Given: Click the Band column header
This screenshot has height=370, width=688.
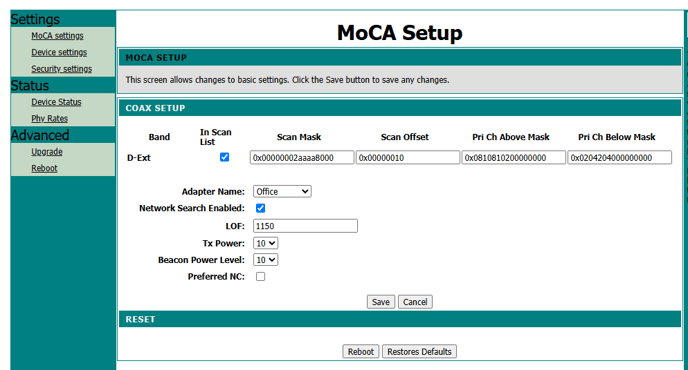Looking at the screenshot, I should [159, 137].
